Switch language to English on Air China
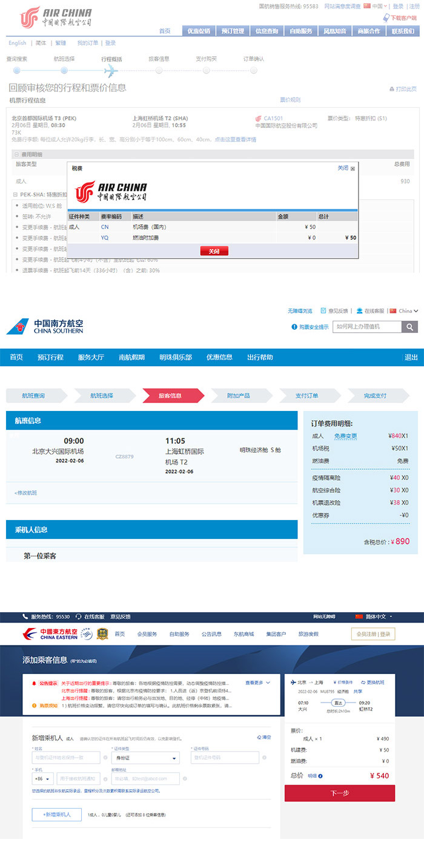Image resolution: width=424 pixels, height=868 pixels. 17,43
